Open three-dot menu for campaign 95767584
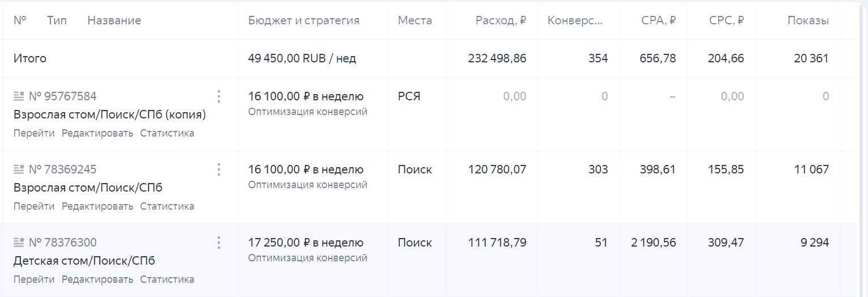Viewport: 868px width, 297px height. (219, 96)
